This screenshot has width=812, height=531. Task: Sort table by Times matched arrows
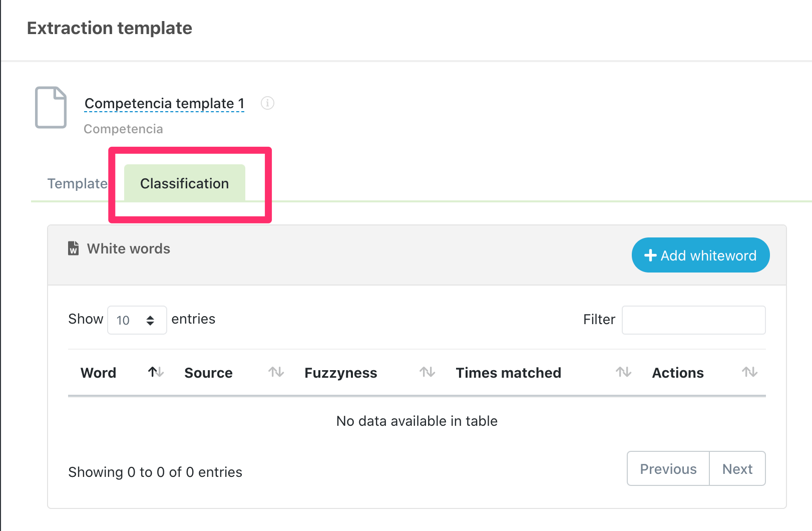623,372
